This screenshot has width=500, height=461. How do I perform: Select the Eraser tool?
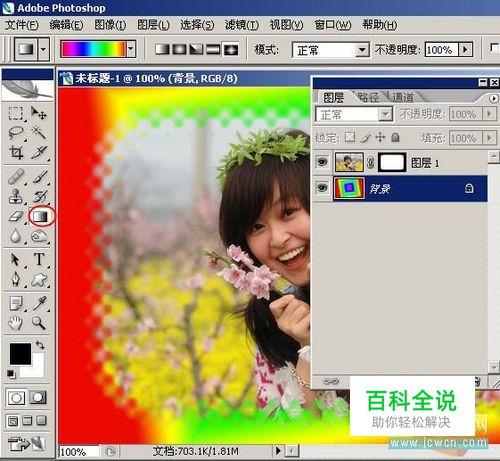pos(15,216)
